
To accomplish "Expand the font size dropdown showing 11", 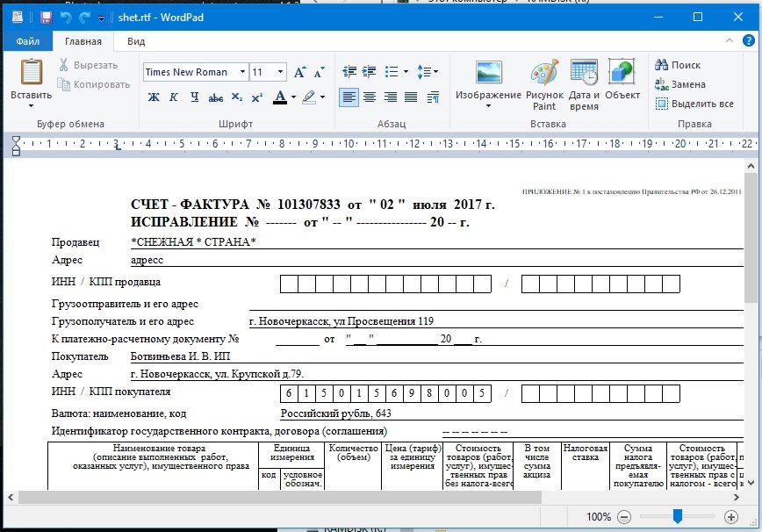I will pyautogui.click(x=282, y=72).
